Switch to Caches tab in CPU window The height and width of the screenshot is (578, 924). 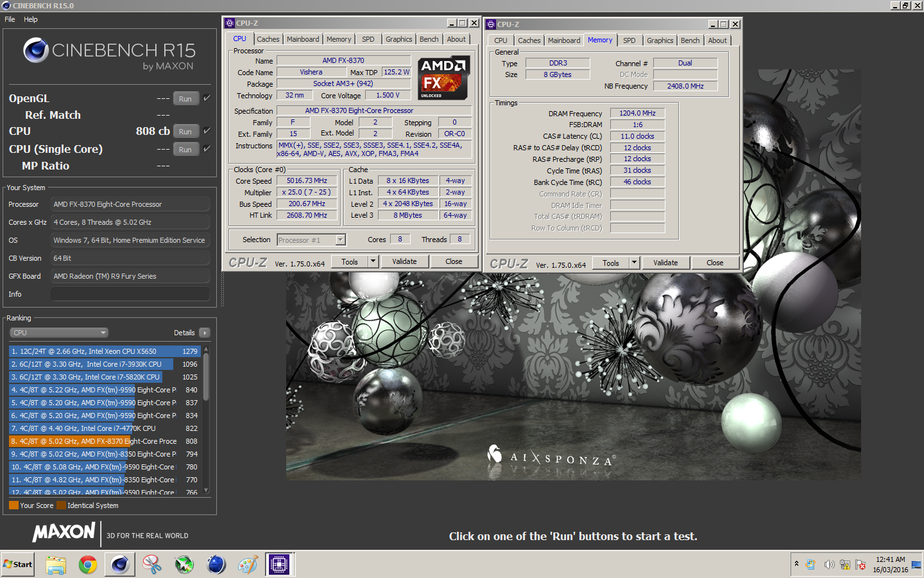click(x=268, y=39)
